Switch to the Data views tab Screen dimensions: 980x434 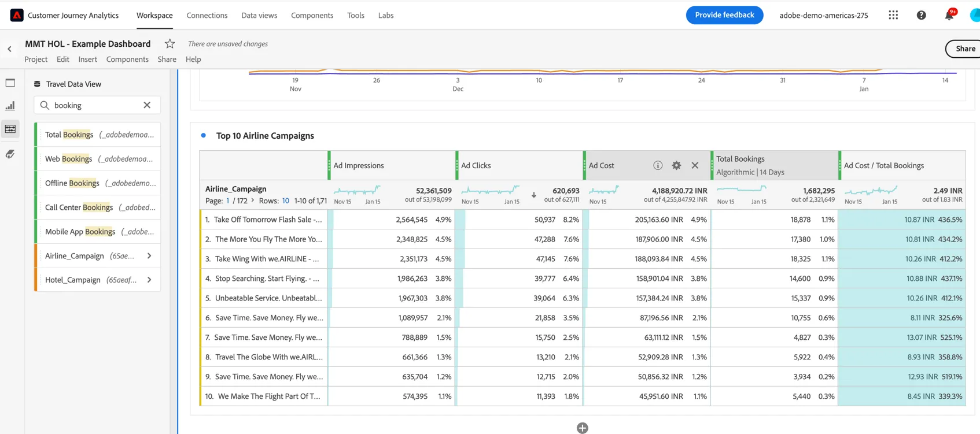(259, 15)
